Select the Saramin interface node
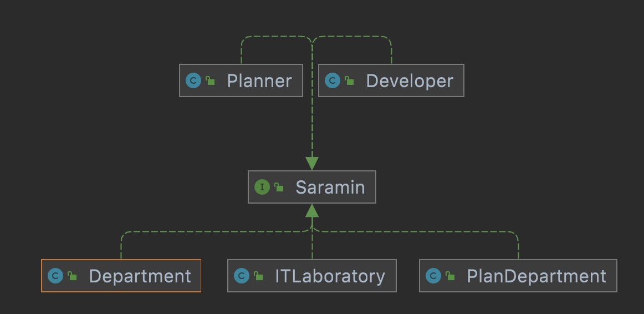Viewport: 644px width, 314px height. (x=311, y=187)
